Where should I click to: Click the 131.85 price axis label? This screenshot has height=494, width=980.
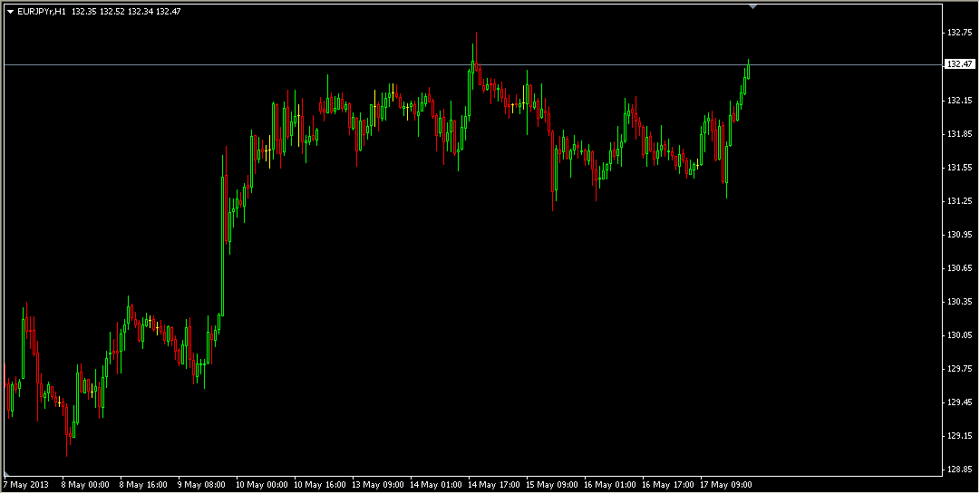pos(960,134)
